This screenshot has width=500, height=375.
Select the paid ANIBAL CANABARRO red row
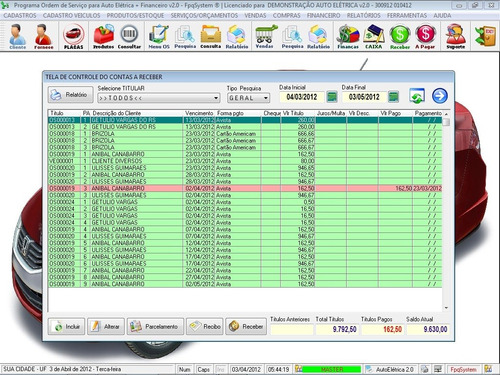click(x=245, y=188)
